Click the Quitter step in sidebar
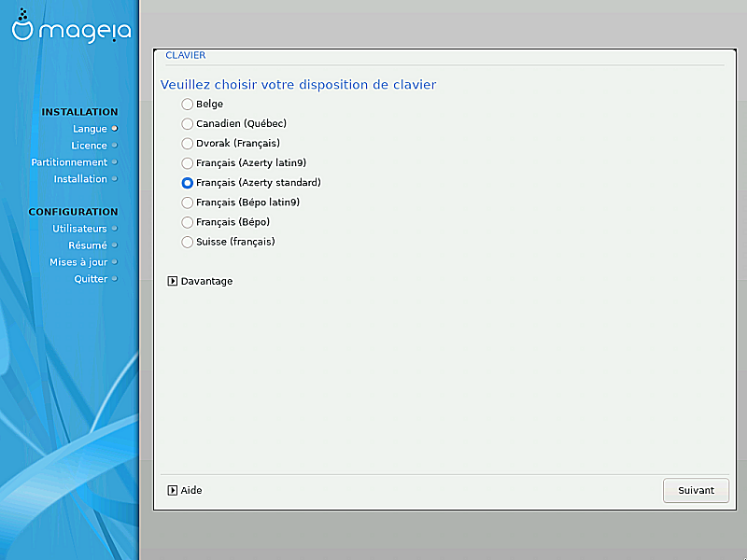This screenshot has height=560, width=747. click(x=91, y=279)
